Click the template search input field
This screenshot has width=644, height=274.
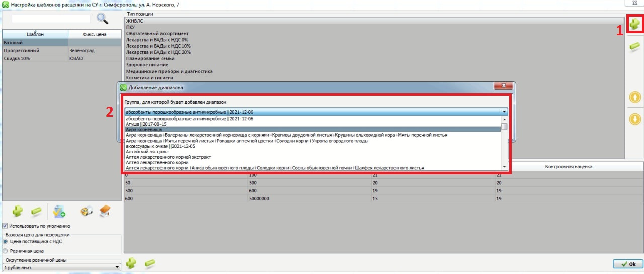(x=51, y=19)
